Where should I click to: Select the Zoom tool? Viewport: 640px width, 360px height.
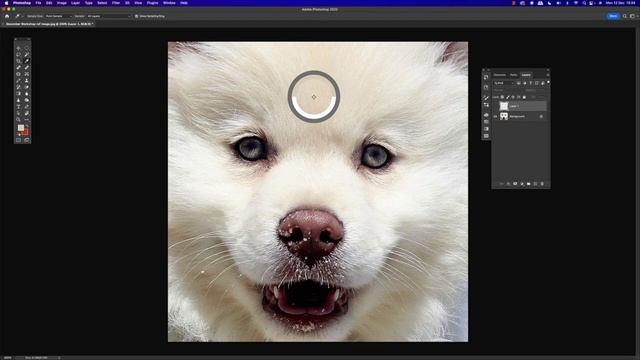18,120
